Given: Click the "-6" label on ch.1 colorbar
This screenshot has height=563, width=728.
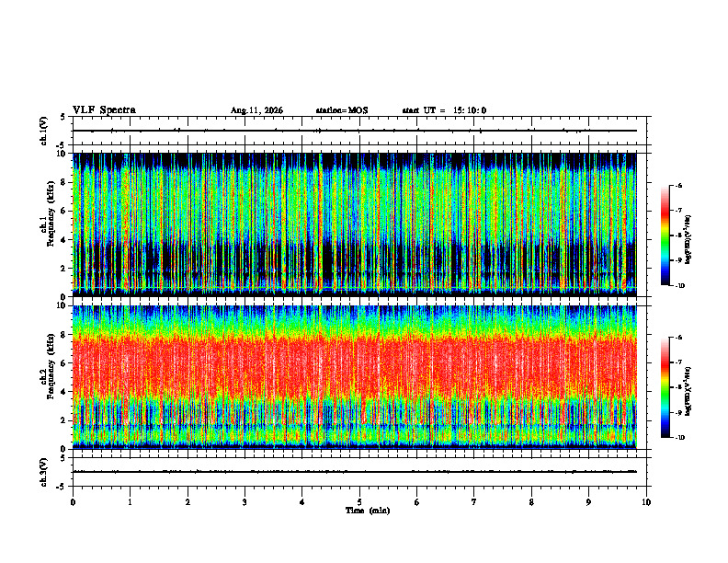Looking at the screenshot, I should point(678,185).
